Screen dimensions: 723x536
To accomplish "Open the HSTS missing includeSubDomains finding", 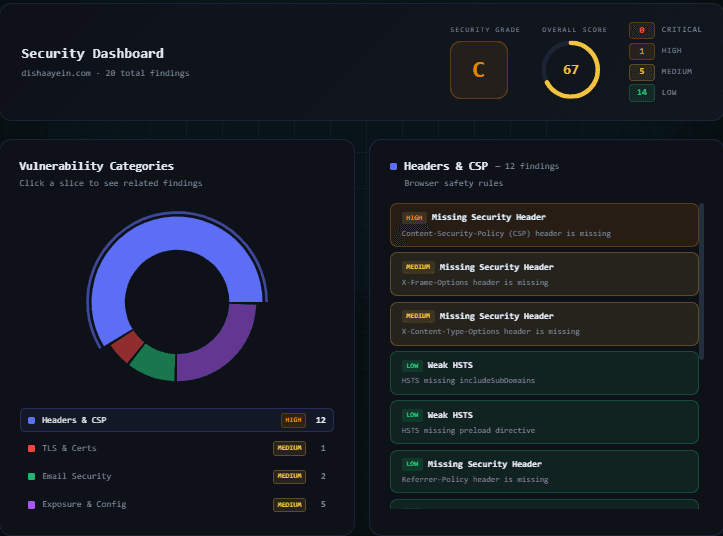I will 544,373.
